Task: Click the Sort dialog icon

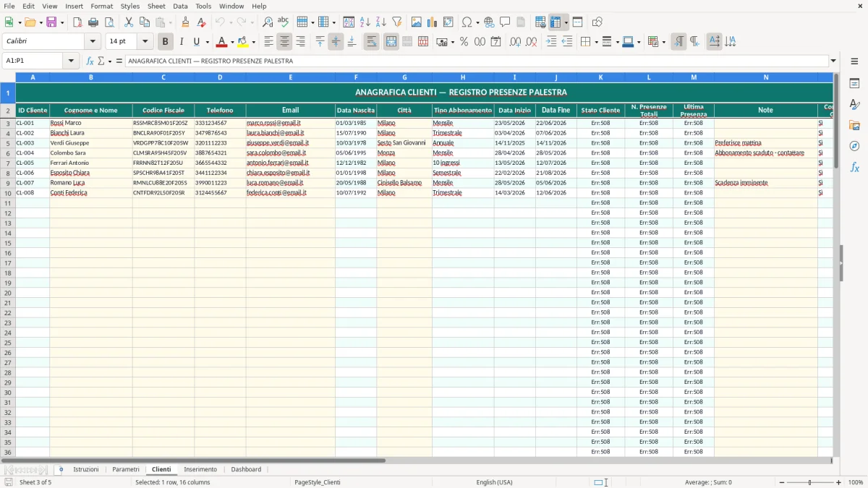Action: (x=349, y=22)
